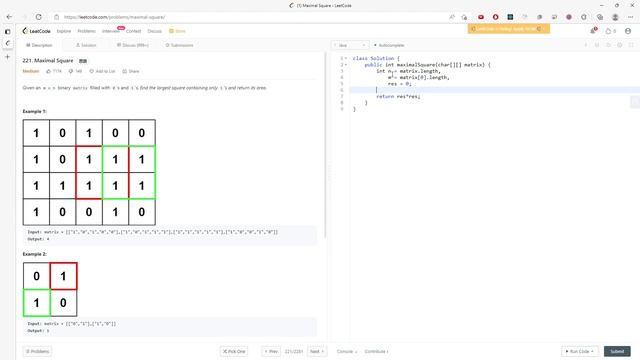Click the description panel scrollbar
Image resolution: width=640 pixels, height=360 pixels.
(325, 145)
